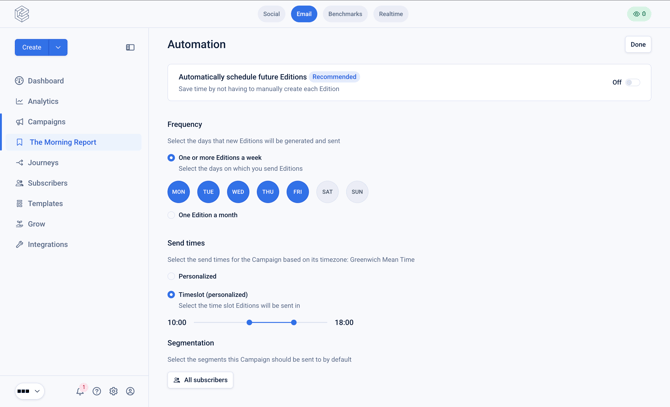This screenshot has width=670, height=407.
Task: Toggle automatic scheduling of future Editions
Action: (633, 82)
